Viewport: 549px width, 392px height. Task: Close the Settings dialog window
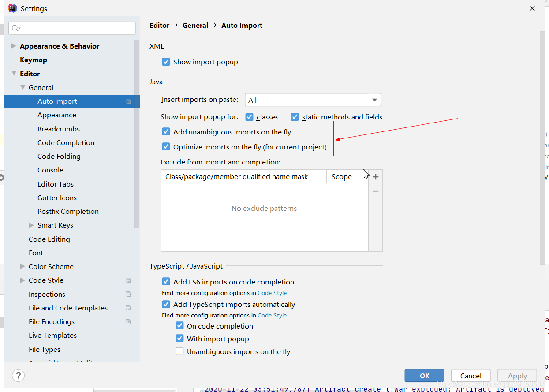tap(532, 8)
